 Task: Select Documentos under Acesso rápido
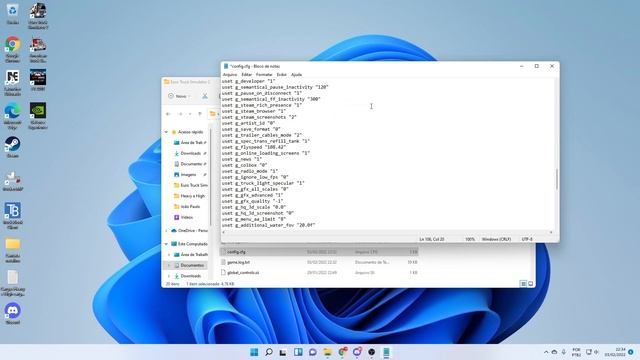point(190,164)
